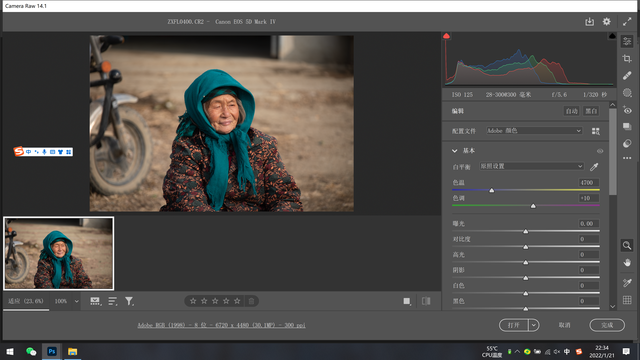The image size is (640, 360).
Task: Switch to single view mode icon
Action: point(407,301)
